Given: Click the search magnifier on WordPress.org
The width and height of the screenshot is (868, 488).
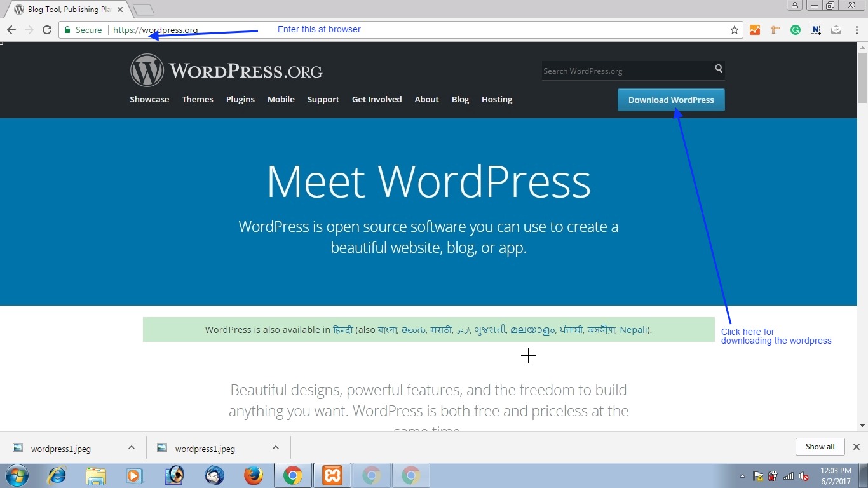Looking at the screenshot, I should coord(719,69).
